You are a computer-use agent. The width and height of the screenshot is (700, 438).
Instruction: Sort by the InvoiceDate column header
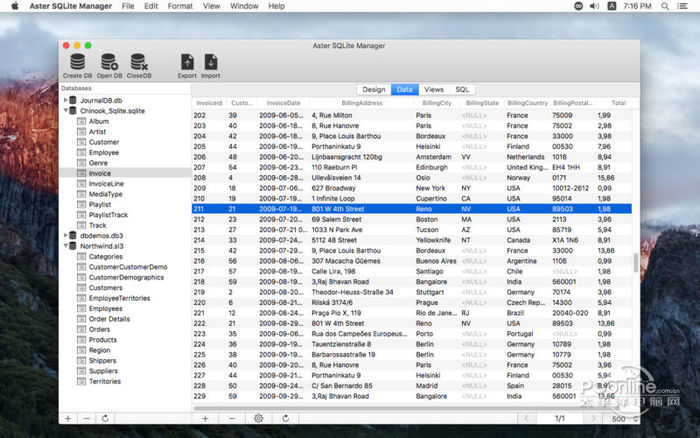(x=283, y=103)
